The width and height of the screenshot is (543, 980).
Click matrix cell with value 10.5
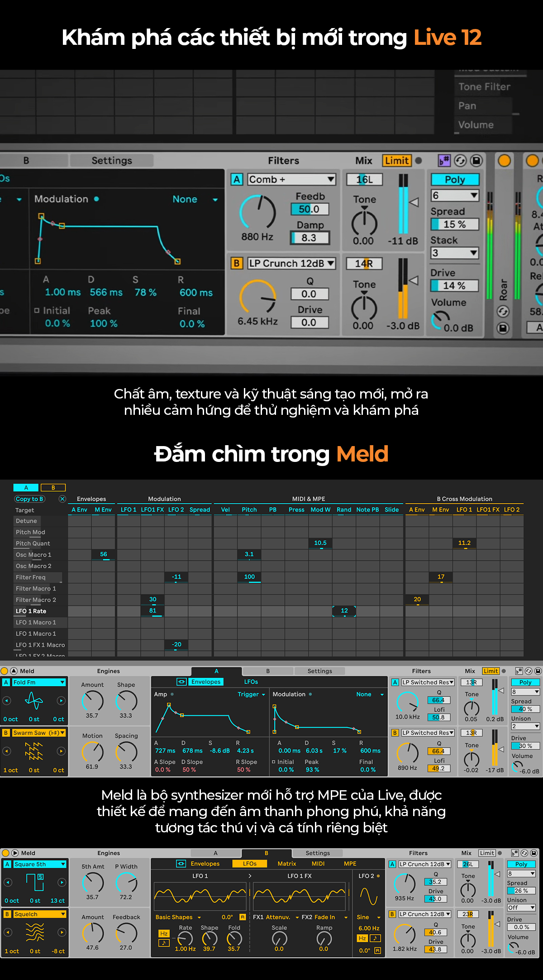tap(320, 543)
